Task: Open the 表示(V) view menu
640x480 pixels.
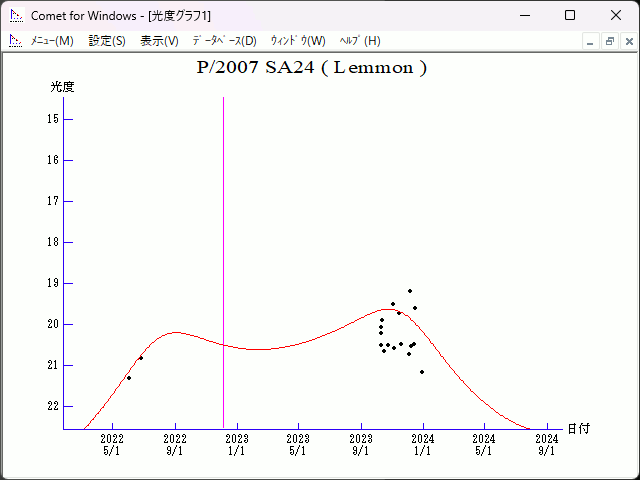Action: (x=159, y=41)
